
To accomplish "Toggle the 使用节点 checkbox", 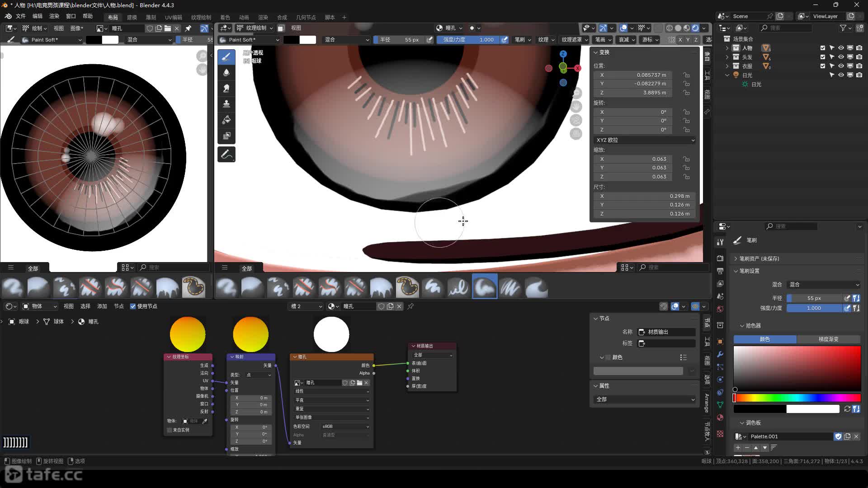I will tap(133, 306).
